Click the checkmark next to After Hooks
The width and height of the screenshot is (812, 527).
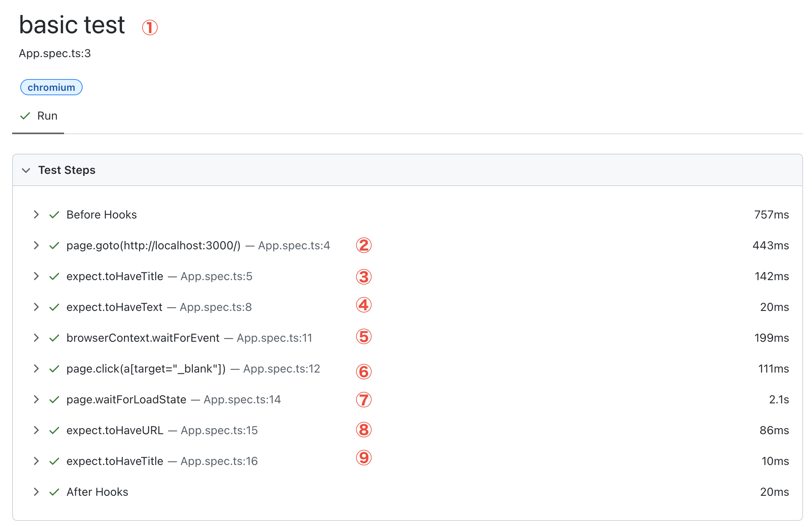(54, 492)
